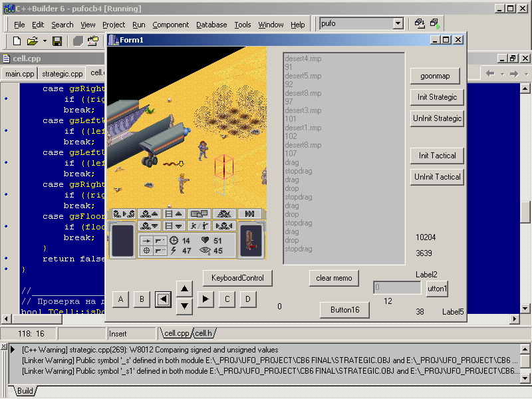The width and height of the screenshot is (532, 399).
Task: Click the cell.cpp document icon in editor title
Action: 6,59
